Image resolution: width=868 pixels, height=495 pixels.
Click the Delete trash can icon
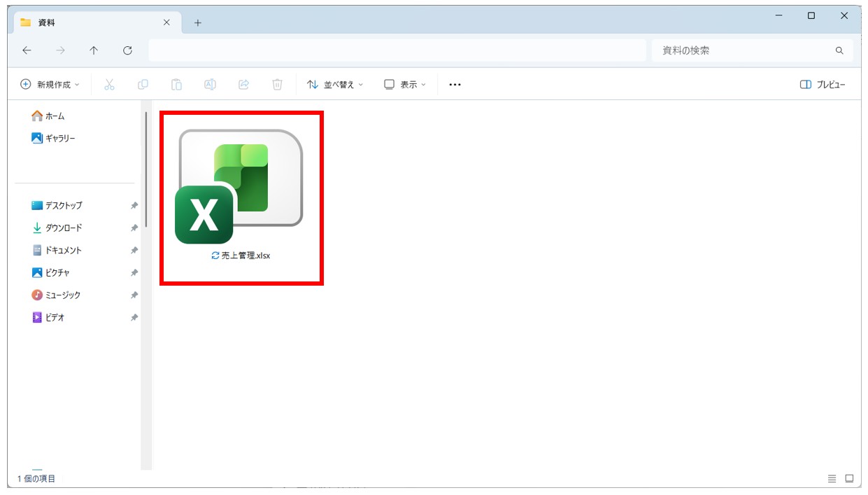[x=277, y=84]
